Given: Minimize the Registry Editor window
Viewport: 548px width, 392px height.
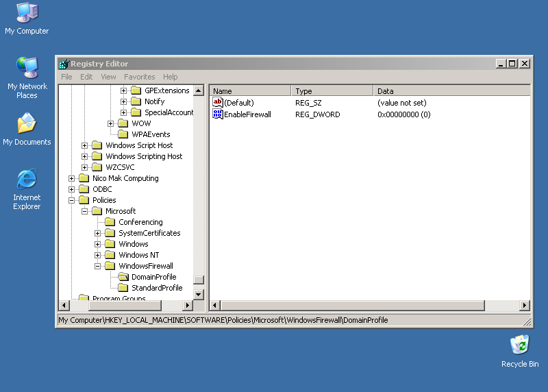Looking at the screenshot, I should click(x=501, y=64).
